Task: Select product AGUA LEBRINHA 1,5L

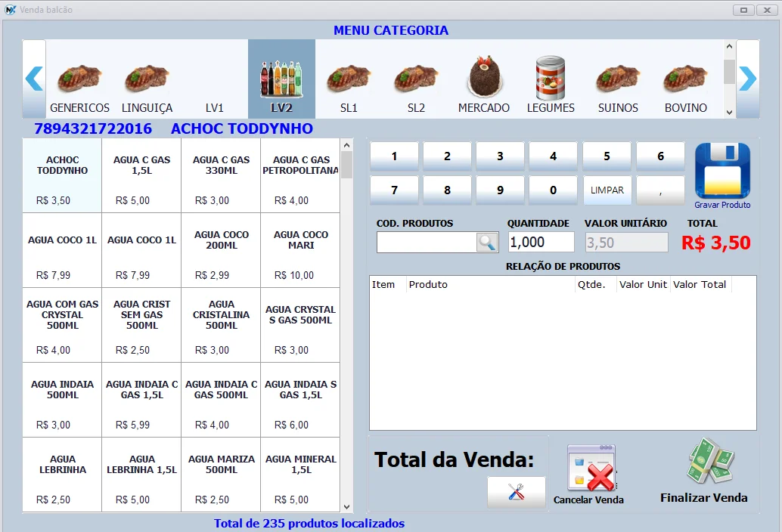Action: 141,475
